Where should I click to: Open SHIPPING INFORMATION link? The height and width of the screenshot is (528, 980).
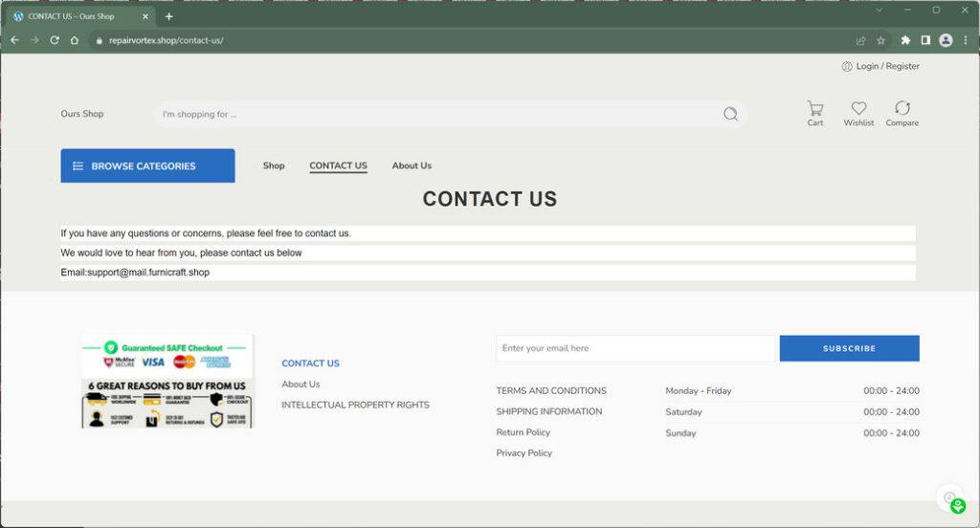coord(549,411)
